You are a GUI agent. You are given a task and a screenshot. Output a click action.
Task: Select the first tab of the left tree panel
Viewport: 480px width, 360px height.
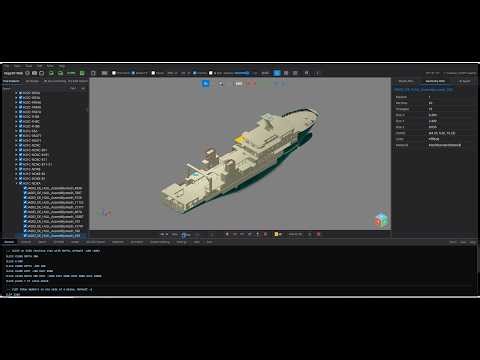[x=11, y=81]
